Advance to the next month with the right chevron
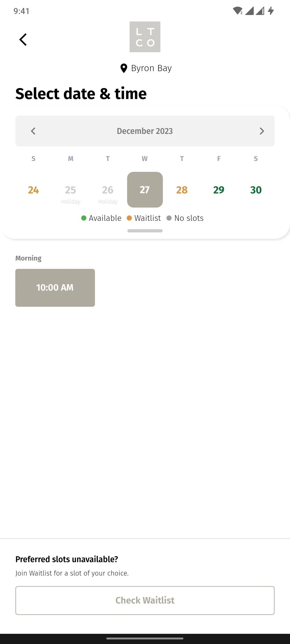290x644 pixels. [262, 131]
